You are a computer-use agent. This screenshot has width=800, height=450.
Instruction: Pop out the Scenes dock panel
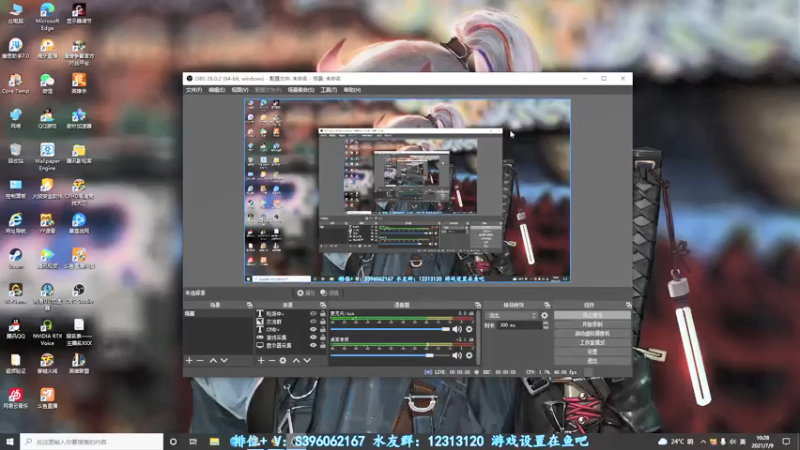(x=249, y=305)
